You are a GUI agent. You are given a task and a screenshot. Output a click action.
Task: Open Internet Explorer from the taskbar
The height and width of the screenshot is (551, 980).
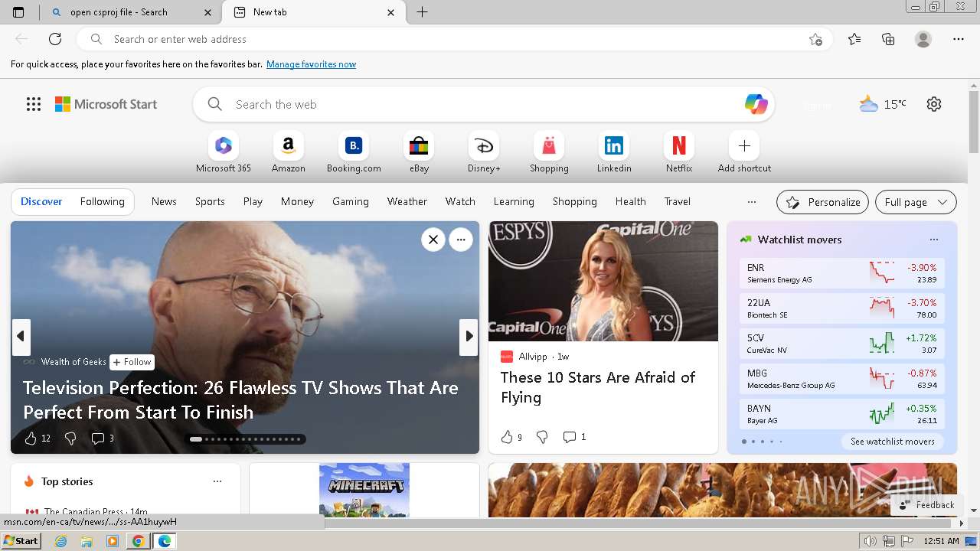61,541
